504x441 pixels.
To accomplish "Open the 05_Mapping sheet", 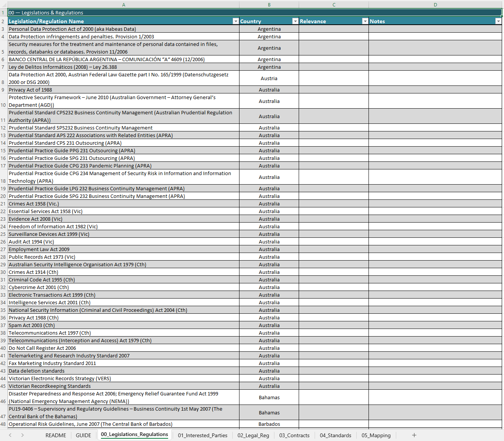I will (376, 435).
